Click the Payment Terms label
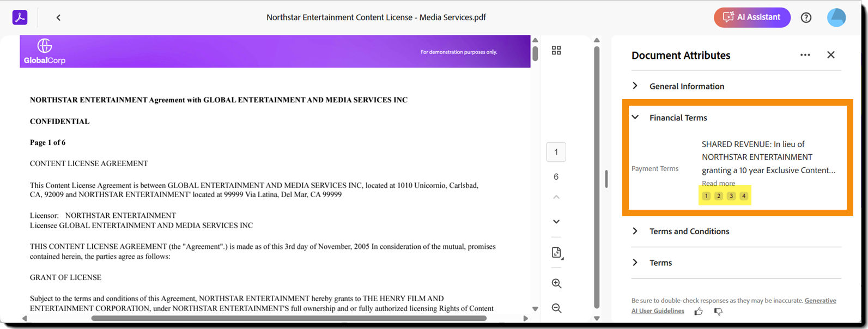Screen dimensions: 868x329 click(x=655, y=169)
